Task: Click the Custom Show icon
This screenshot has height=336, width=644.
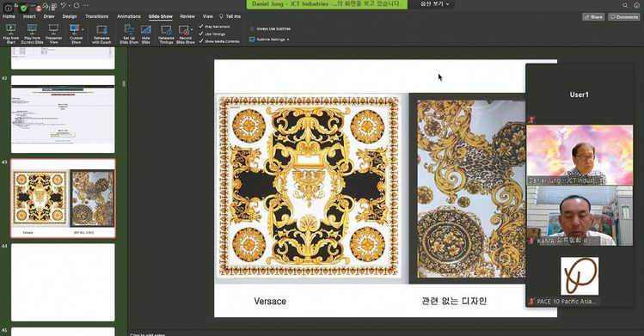Action: pos(74,29)
